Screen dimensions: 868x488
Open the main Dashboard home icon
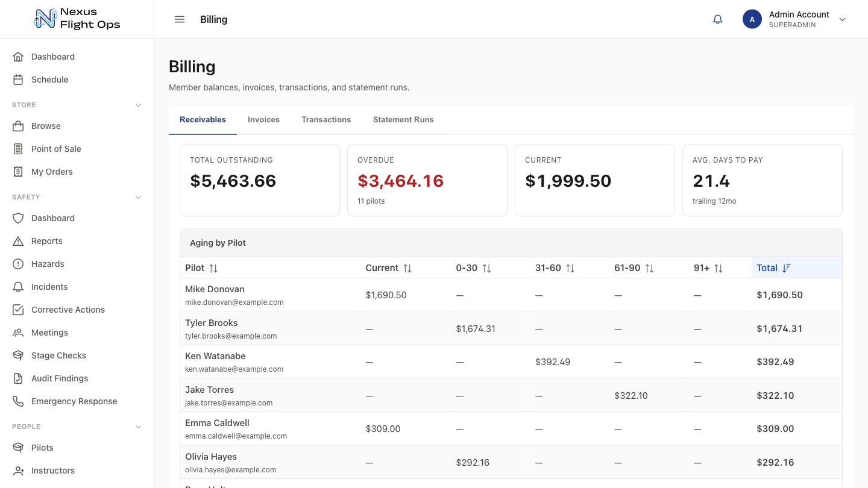click(x=18, y=57)
